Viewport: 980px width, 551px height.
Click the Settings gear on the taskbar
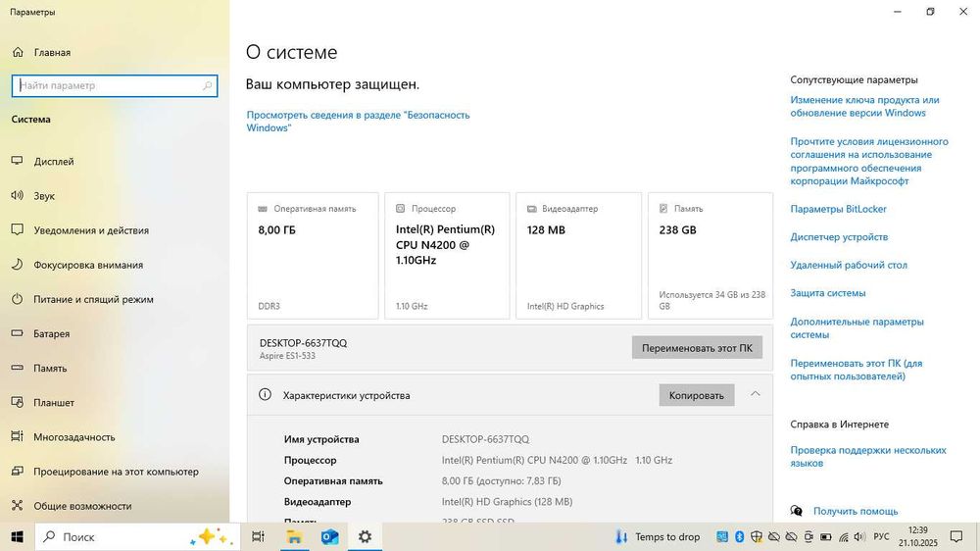[x=365, y=536]
